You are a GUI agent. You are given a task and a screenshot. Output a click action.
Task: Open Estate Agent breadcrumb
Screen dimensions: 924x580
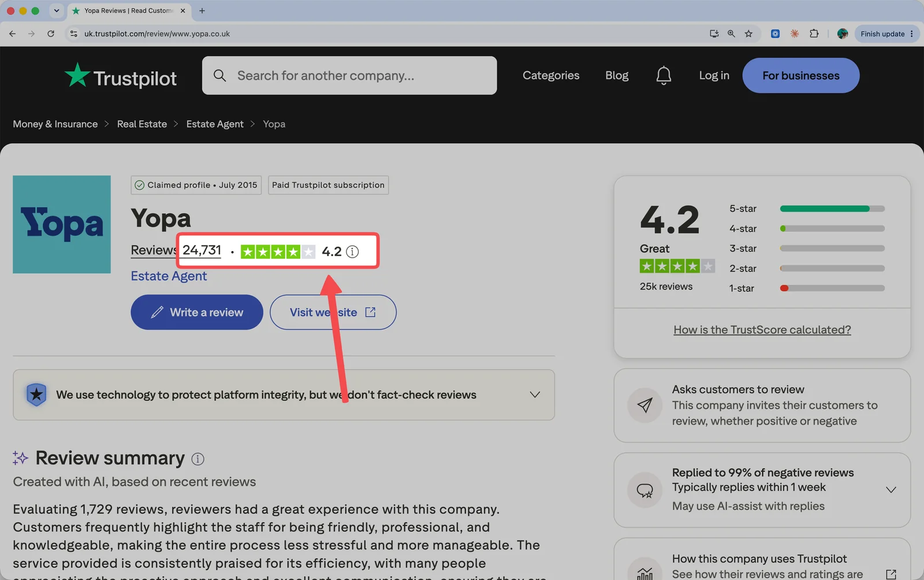215,124
